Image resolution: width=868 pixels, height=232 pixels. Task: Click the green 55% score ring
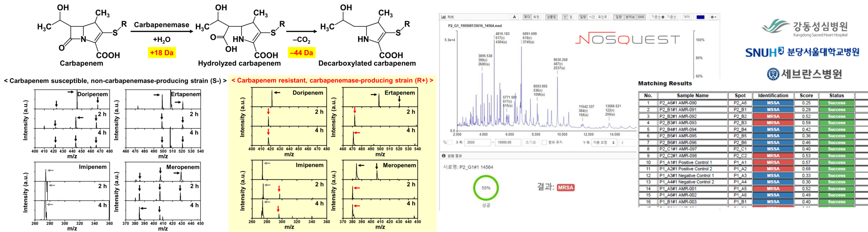coord(486,188)
